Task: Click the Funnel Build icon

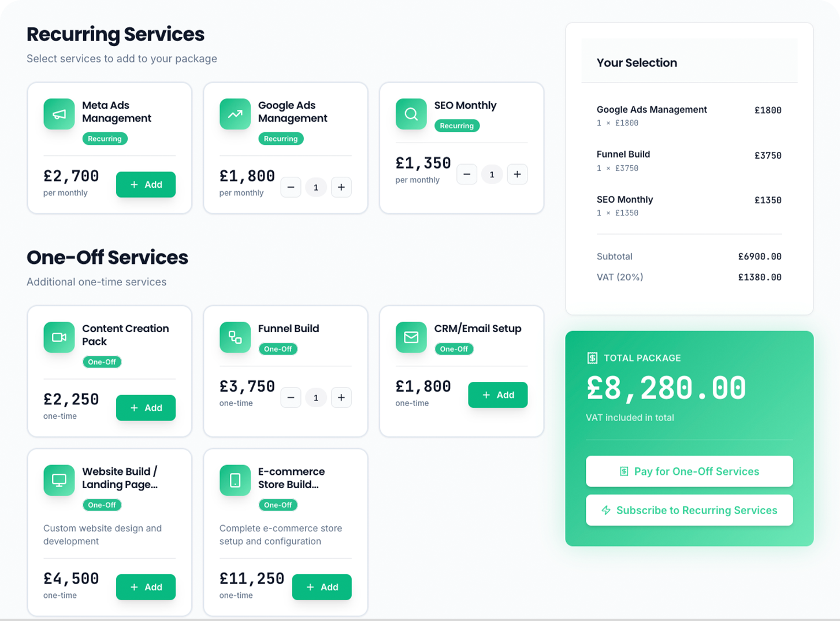Action: 235,337
